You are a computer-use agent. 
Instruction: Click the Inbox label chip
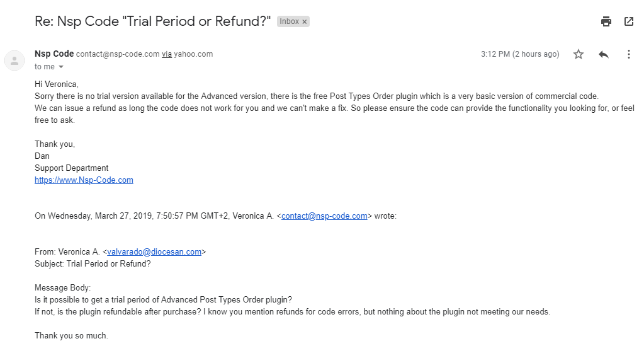click(289, 21)
